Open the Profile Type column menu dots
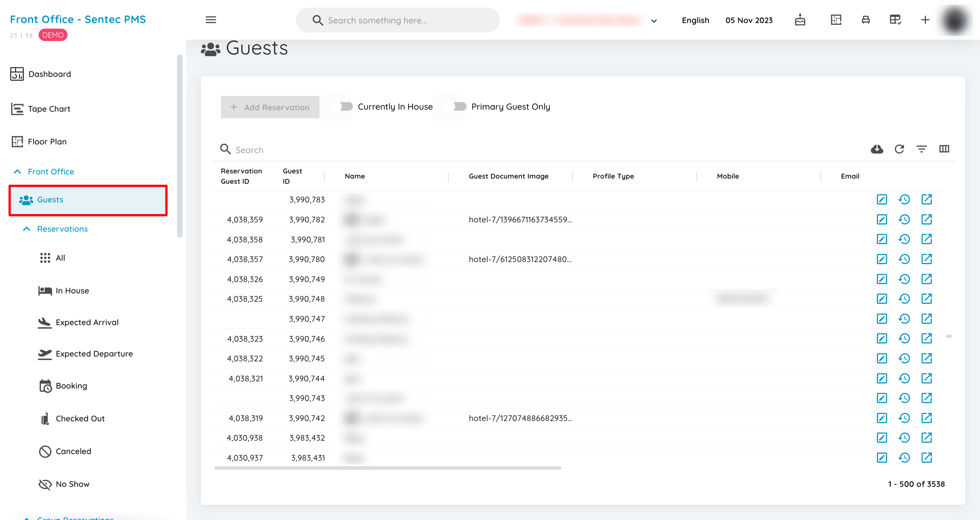Screen dimensions: 980x520 (x=696, y=177)
